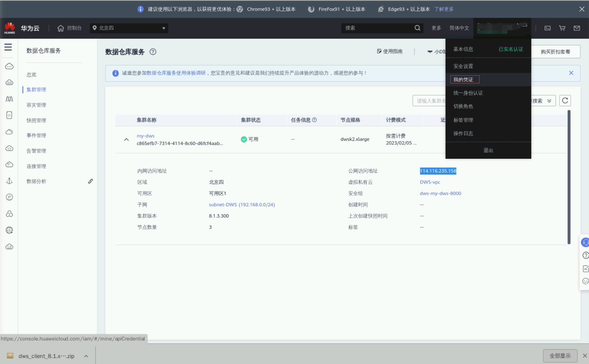
Task: Close the survey info banner
Action: [x=571, y=73]
